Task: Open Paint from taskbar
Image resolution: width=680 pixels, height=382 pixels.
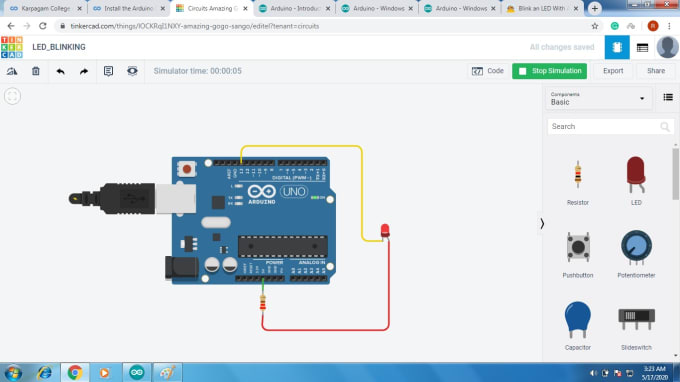Action: pos(168,372)
